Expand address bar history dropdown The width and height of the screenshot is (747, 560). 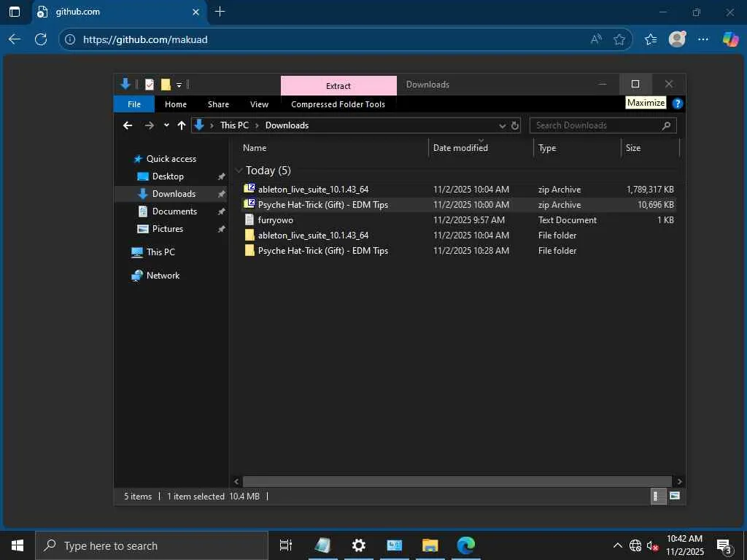(502, 125)
